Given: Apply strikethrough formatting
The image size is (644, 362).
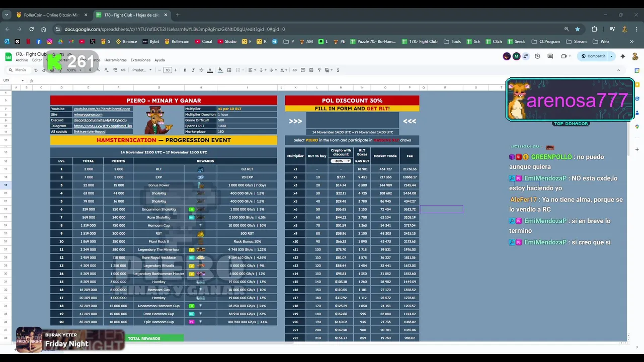Looking at the screenshot, I should click(201, 70).
